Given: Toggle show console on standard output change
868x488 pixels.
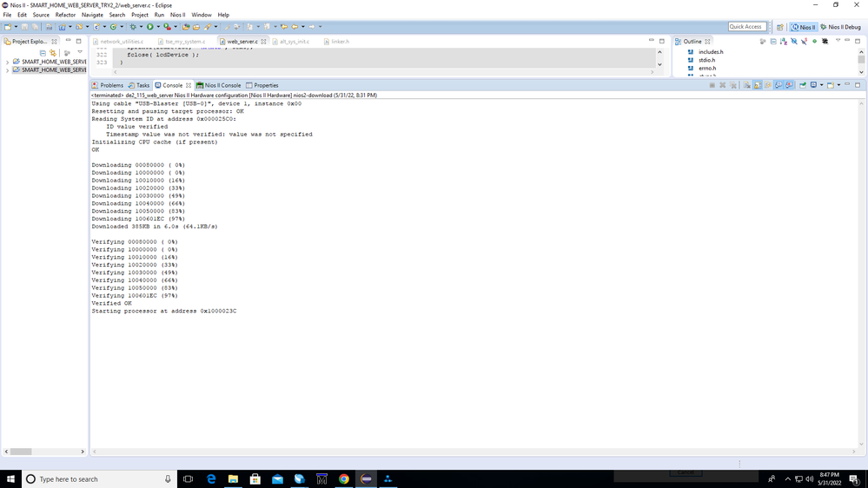Looking at the screenshot, I should (x=779, y=85).
